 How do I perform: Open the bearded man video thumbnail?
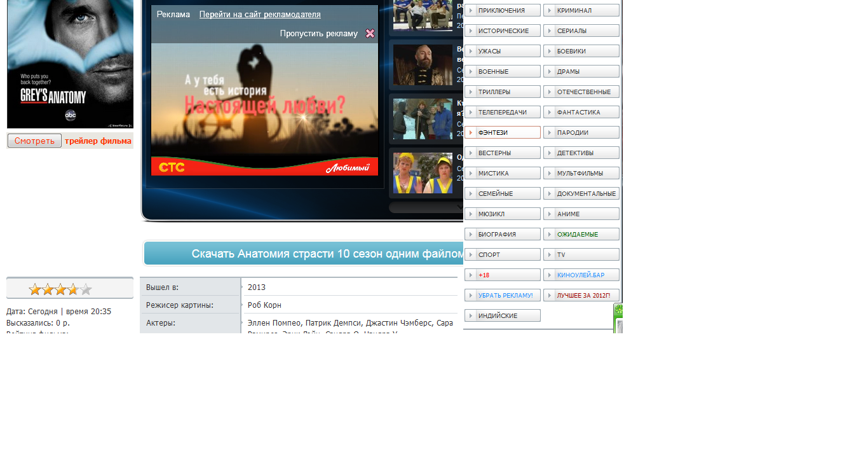(x=423, y=65)
